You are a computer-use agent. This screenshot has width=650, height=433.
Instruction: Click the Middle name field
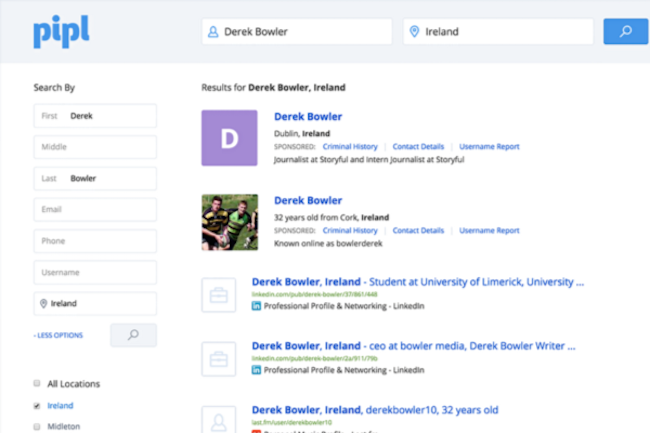pyautogui.click(x=95, y=147)
